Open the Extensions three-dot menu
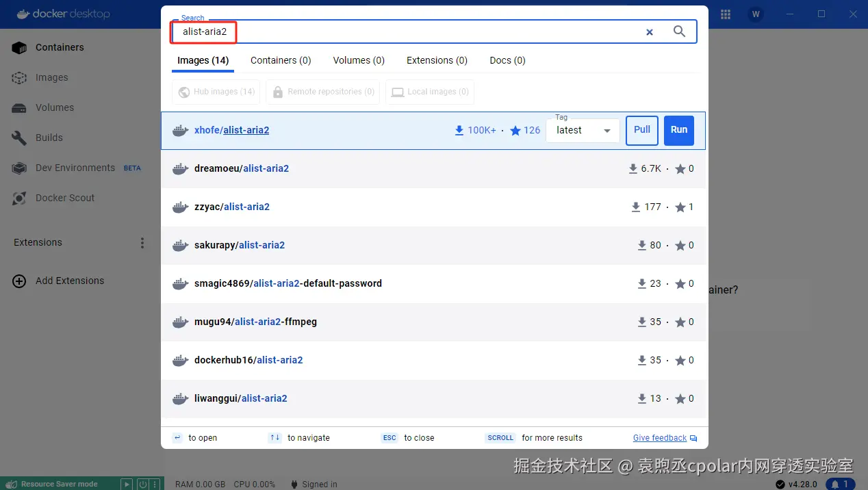Viewport: 868px width, 490px height. (x=142, y=243)
